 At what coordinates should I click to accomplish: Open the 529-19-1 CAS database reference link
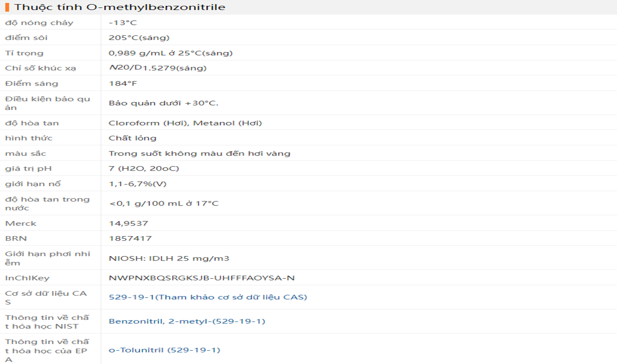[x=207, y=297]
